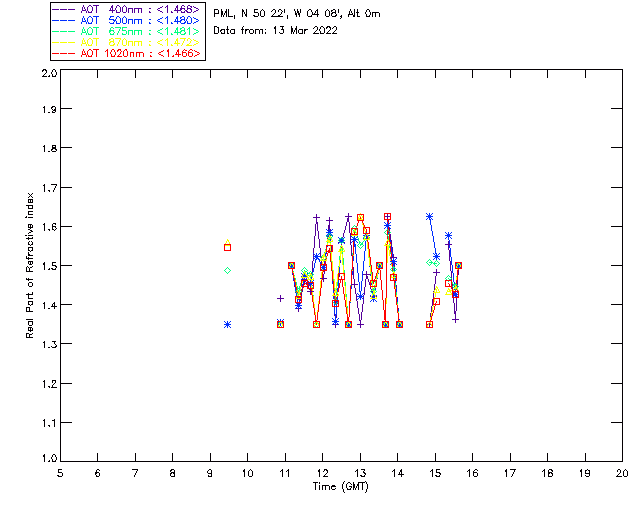Select the PML site coordinates header line
The width and height of the screenshot is (640, 512).
(297, 14)
